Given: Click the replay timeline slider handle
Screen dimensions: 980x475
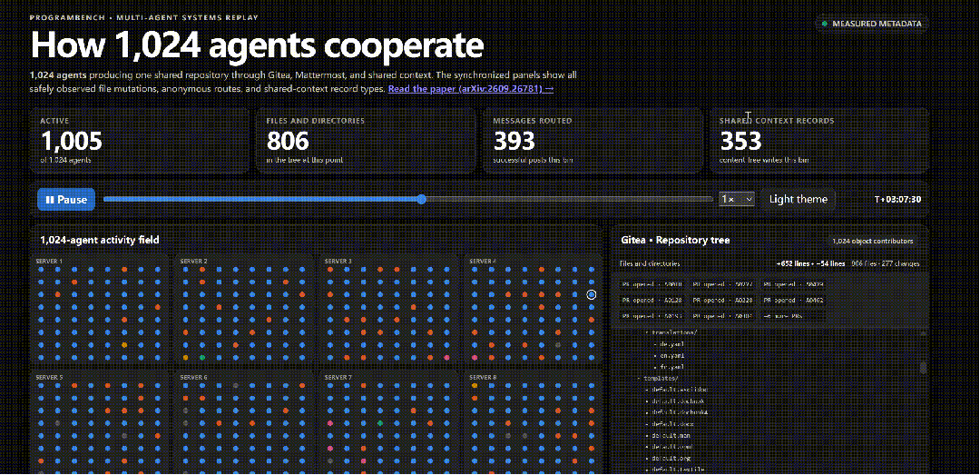Looking at the screenshot, I should pos(421,200).
